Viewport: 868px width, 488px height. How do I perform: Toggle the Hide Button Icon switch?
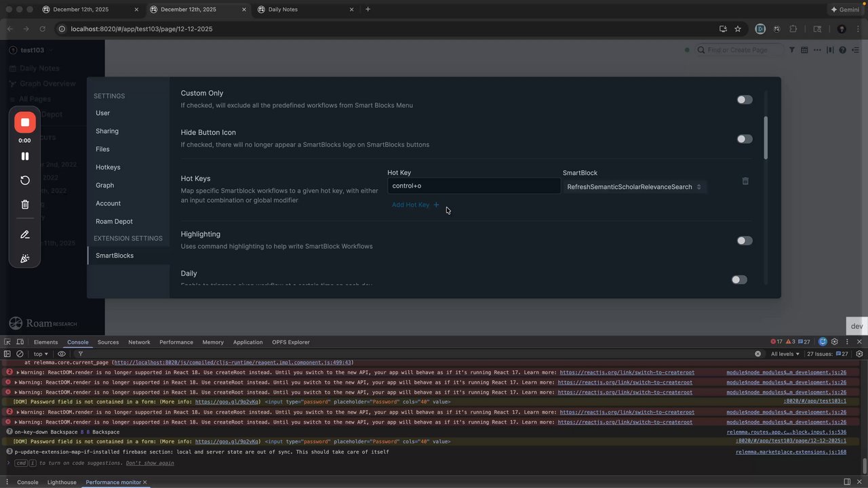(x=745, y=139)
